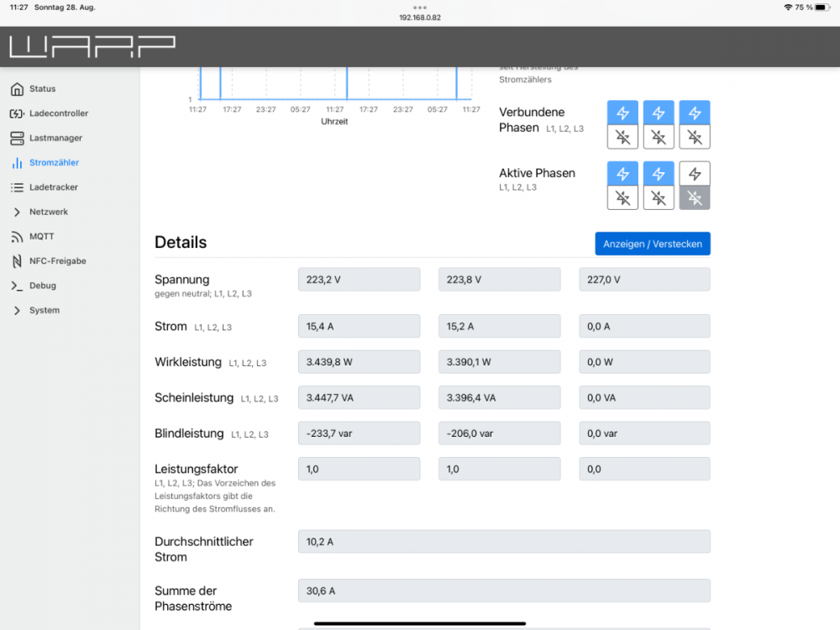Viewport: 840px width, 630px height.
Task: Open Ladecontroller via its battery icon
Action: click(17, 113)
